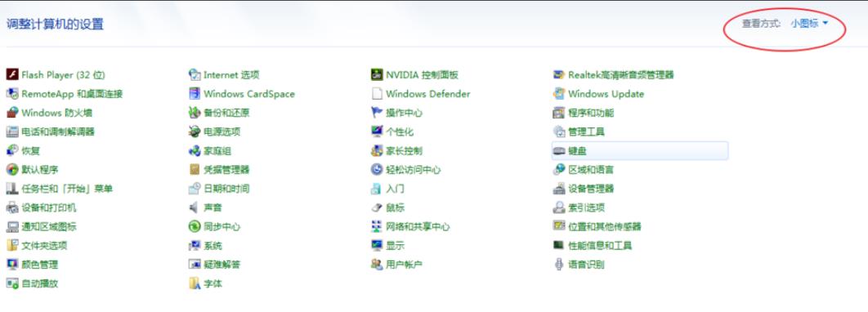Open RemoteApp 和桌面连接 icon
Image resolution: width=868 pixels, height=312 pixels.
click(x=12, y=93)
